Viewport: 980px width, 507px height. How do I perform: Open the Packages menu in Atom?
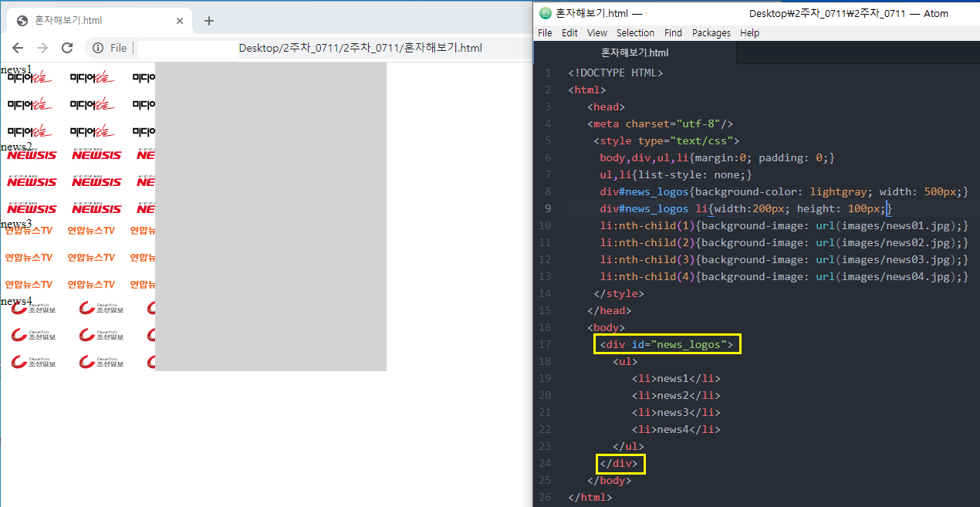(711, 33)
